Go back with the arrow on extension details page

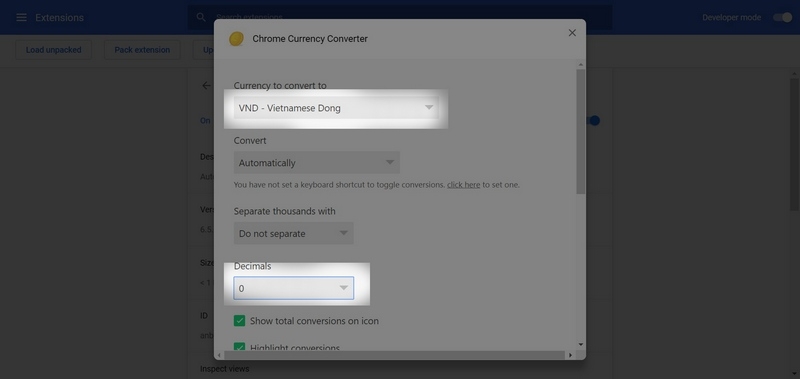point(206,86)
